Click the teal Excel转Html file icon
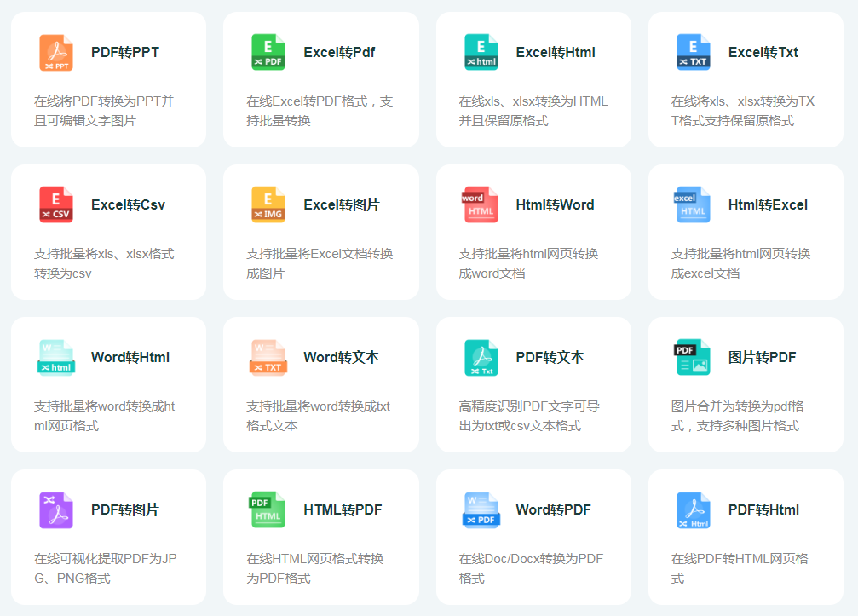 coord(481,53)
